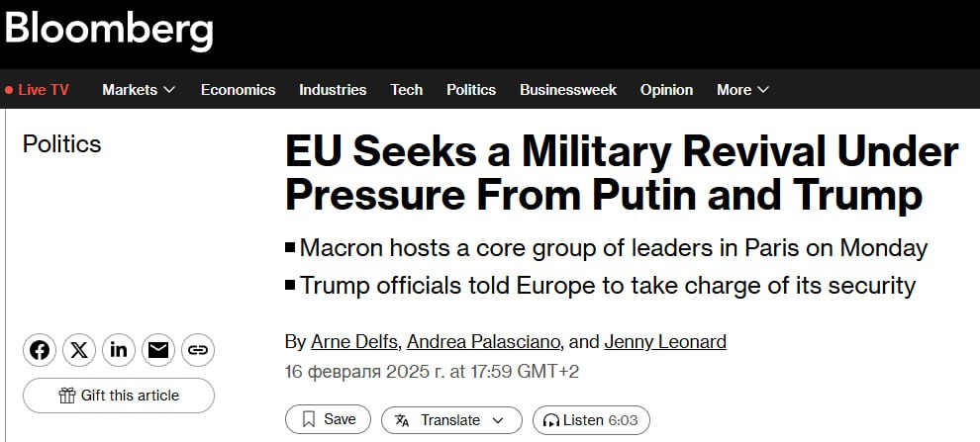Open the Translate dropdown
The height and width of the screenshot is (442, 980).
(450, 419)
